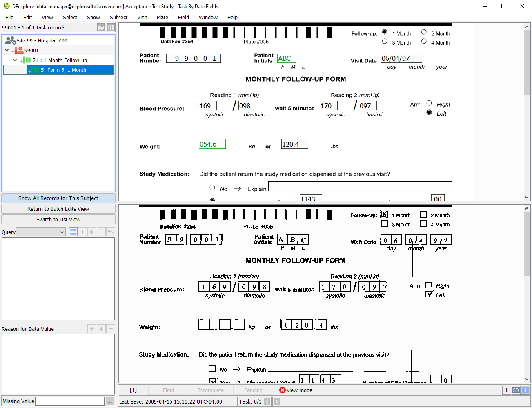
Task: Click the Patient Initials ABC field
Action: click(287, 58)
